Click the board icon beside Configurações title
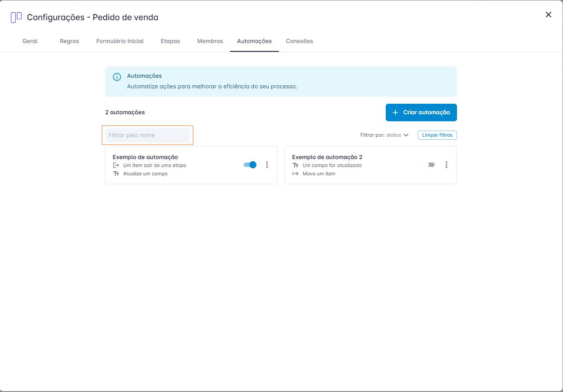Viewport: 563px width, 392px height. [x=16, y=17]
